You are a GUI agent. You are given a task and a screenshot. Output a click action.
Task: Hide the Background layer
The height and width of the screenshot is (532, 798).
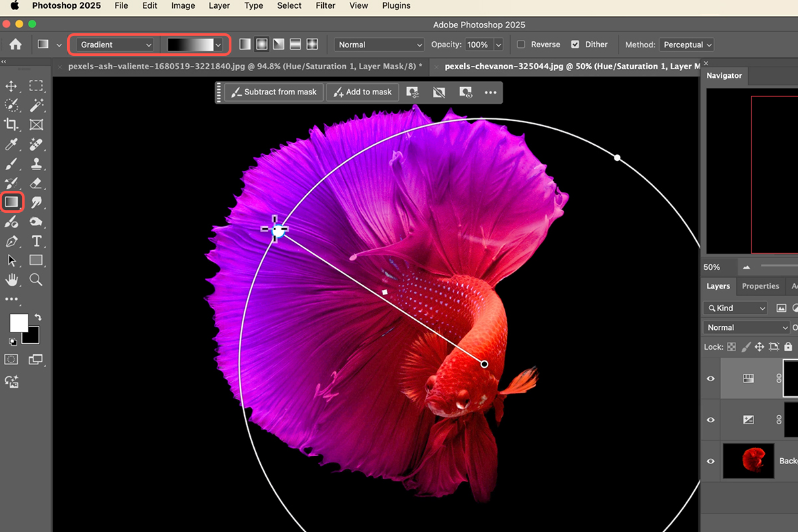point(710,461)
